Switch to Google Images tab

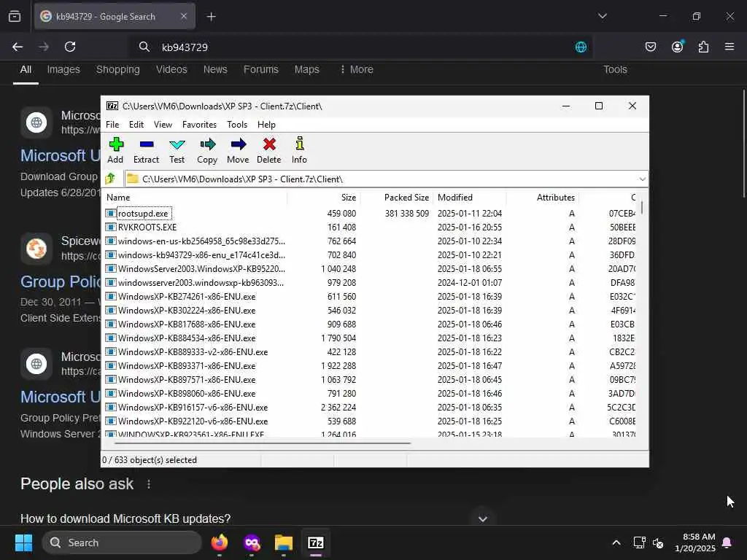pyautogui.click(x=63, y=69)
